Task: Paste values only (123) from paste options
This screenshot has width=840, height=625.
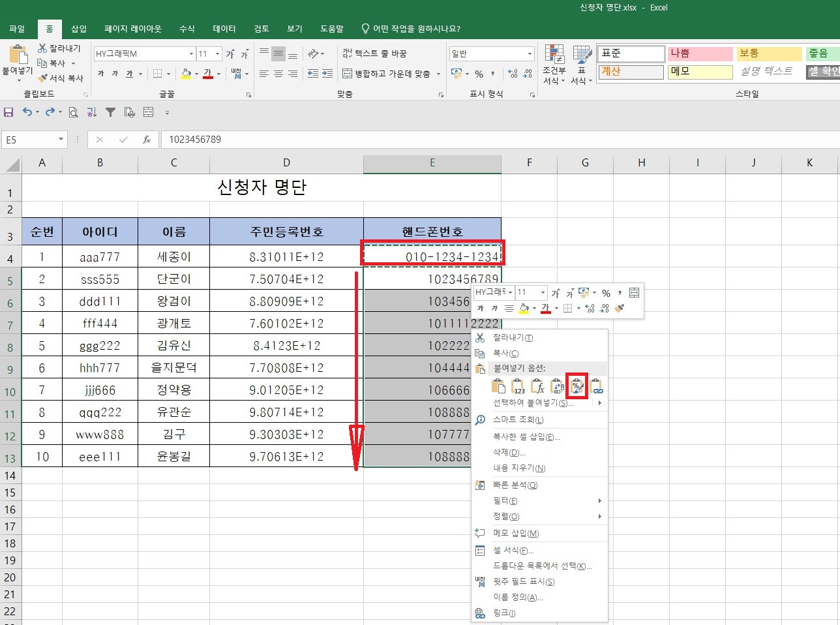Action: pyautogui.click(x=518, y=386)
